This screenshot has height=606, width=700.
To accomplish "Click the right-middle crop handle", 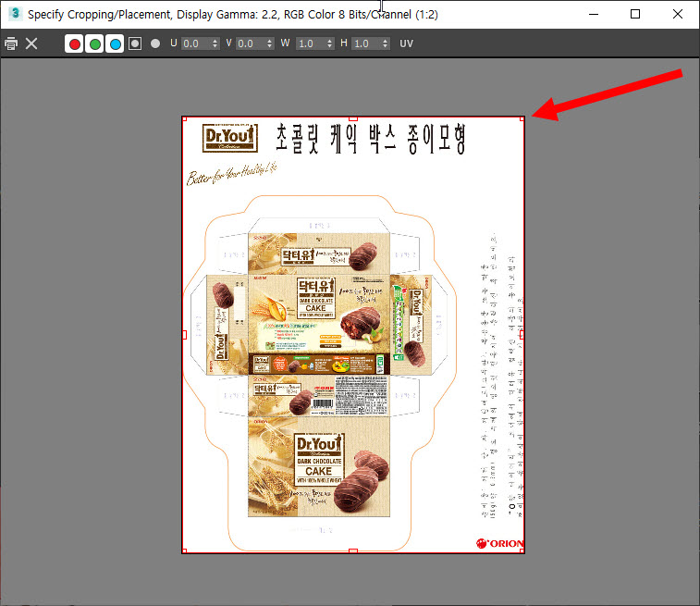I will click(522, 335).
